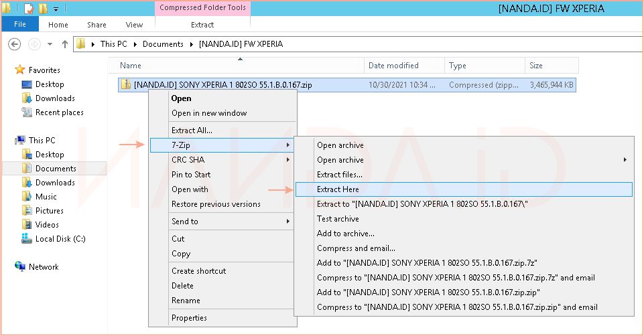
Task: Open Local Disk (C:) drive
Action: 60,239
